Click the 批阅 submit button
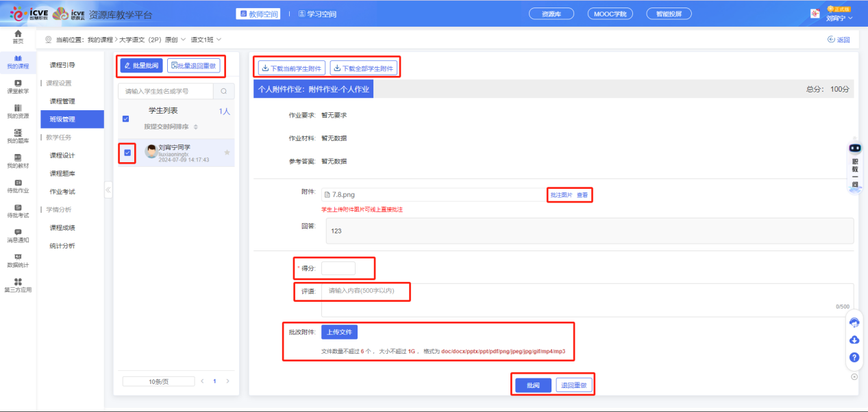Screen dimensions: 868x412 [x=533, y=385]
